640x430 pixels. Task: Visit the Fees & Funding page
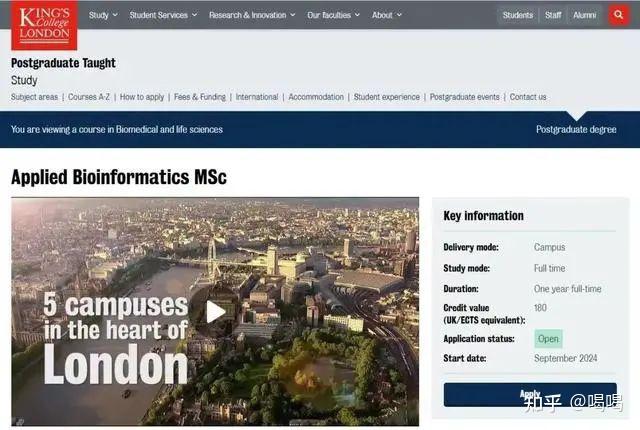(x=200, y=97)
